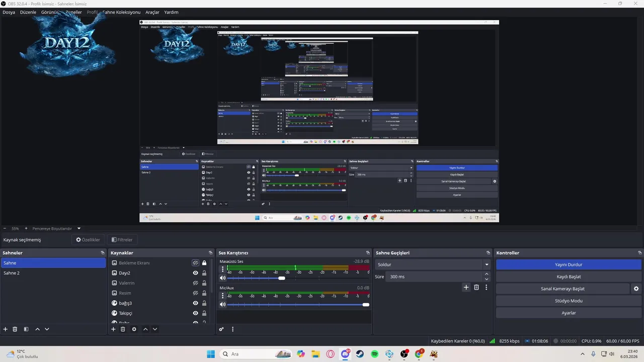
Task: Mute the Mic/Aux audio
Action: (x=223, y=304)
